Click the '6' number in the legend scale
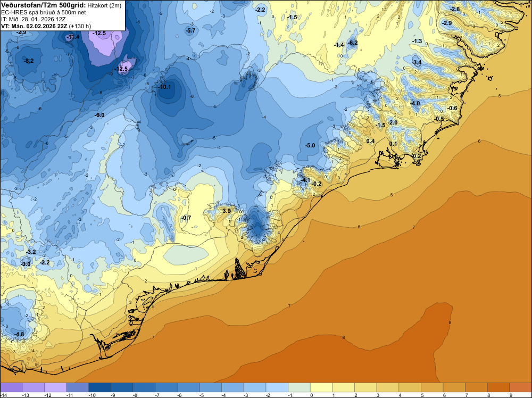532x398 pixels. point(444,395)
